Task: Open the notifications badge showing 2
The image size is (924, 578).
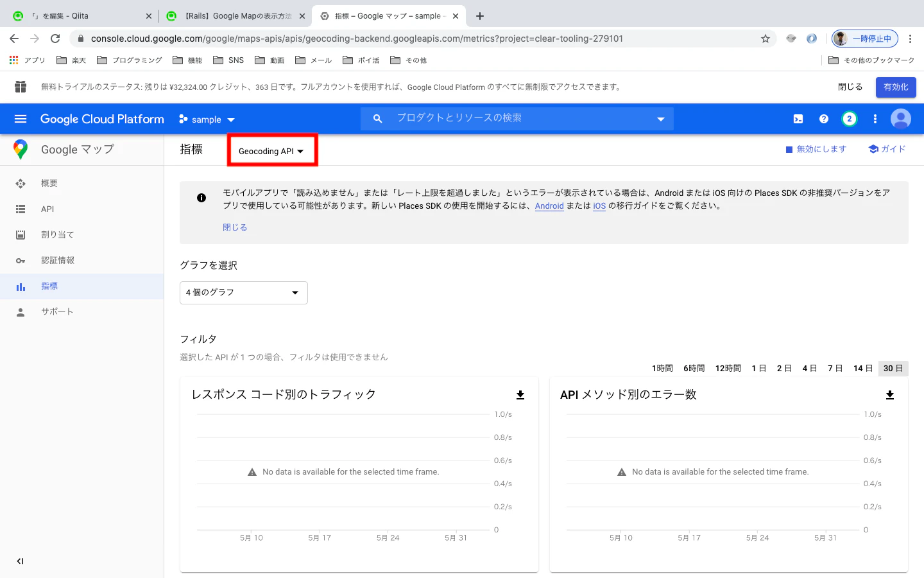Action: (x=850, y=119)
